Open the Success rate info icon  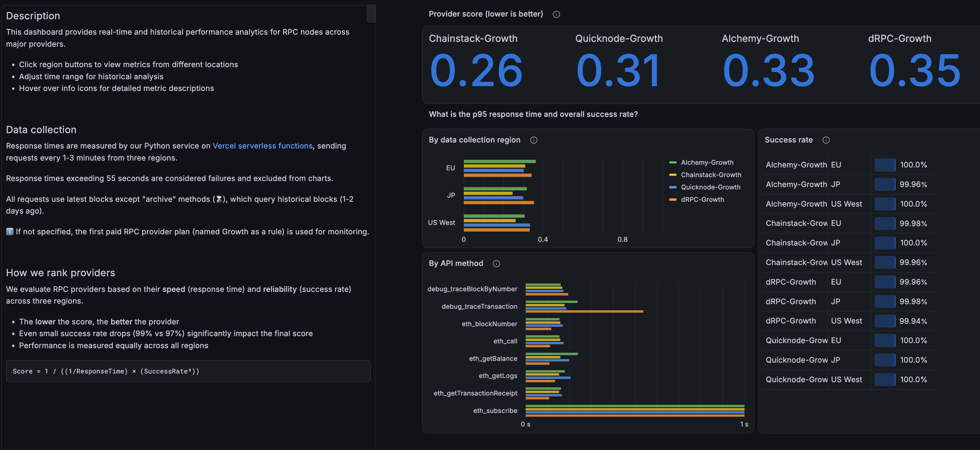click(826, 140)
